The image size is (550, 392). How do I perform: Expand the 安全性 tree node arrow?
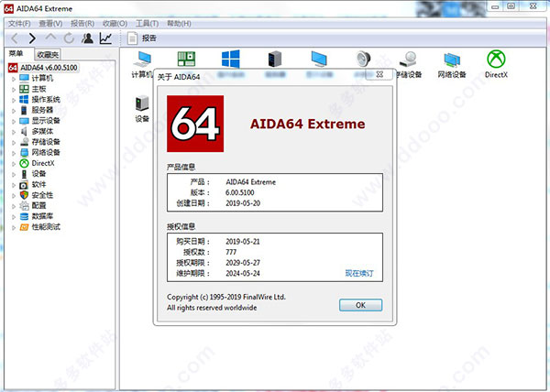tap(14, 196)
